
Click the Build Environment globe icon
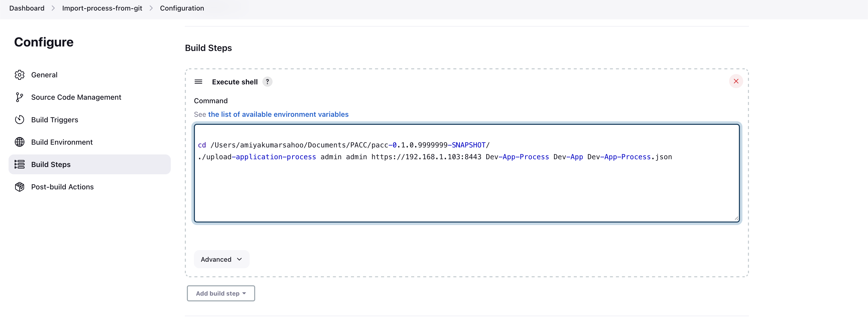click(20, 142)
